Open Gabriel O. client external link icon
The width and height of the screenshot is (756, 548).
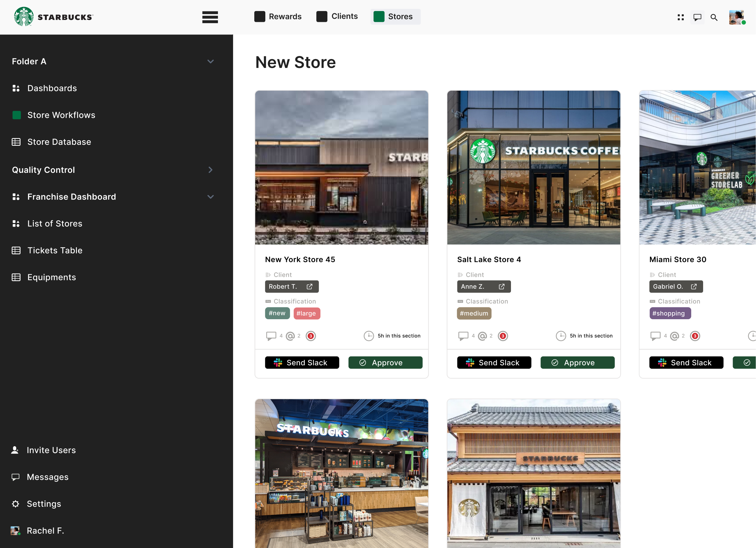[x=694, y=287]
